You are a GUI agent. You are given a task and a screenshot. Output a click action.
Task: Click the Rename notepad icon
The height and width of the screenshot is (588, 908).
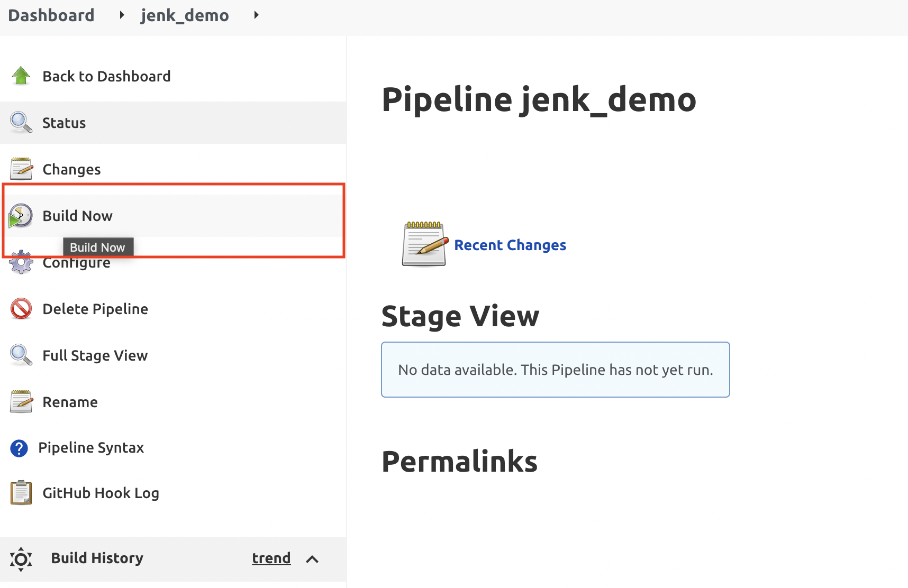(x=21, y=401)
